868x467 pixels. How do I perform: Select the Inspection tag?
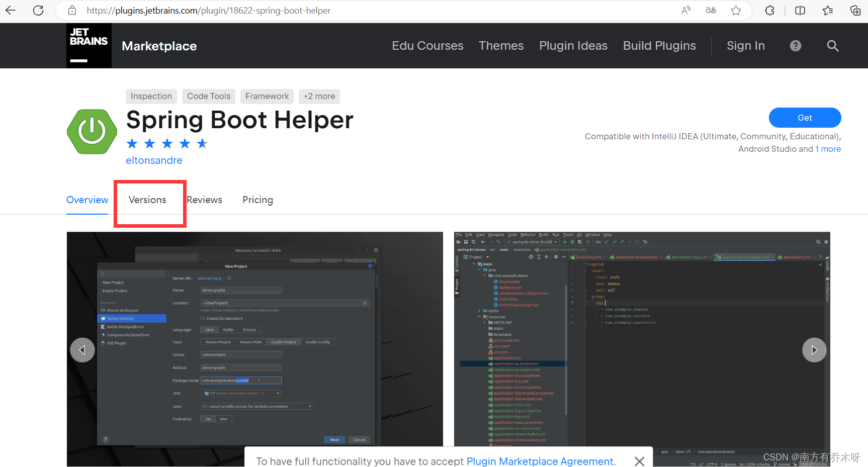pyautogui.click(x=151, y=96)
